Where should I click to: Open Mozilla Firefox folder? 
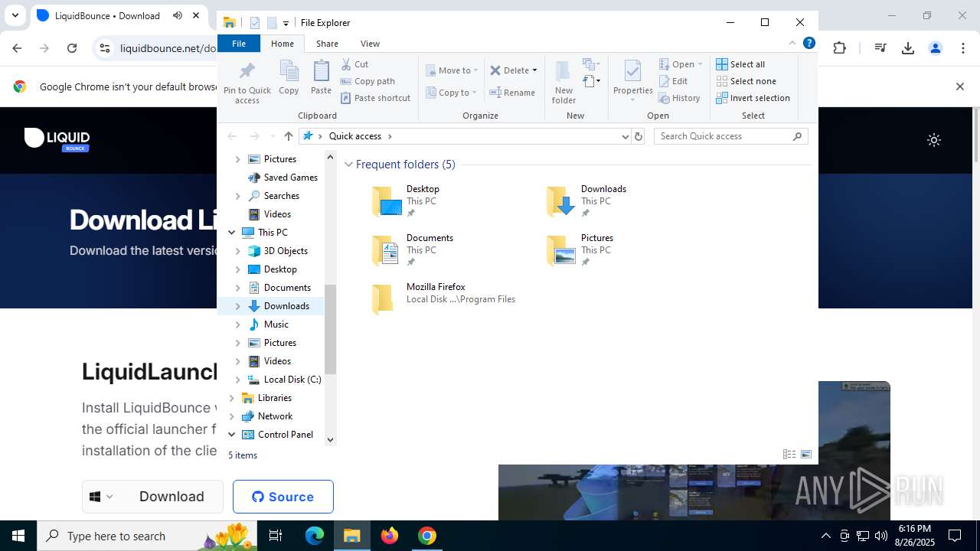coord(443,299)
